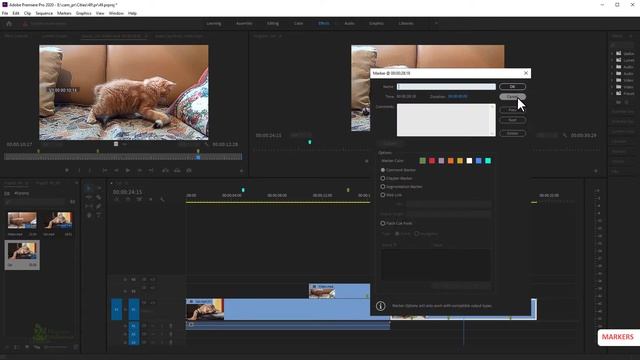
Task: Open the Program monitor playback resolution dropdown
Action: (547, 135)
